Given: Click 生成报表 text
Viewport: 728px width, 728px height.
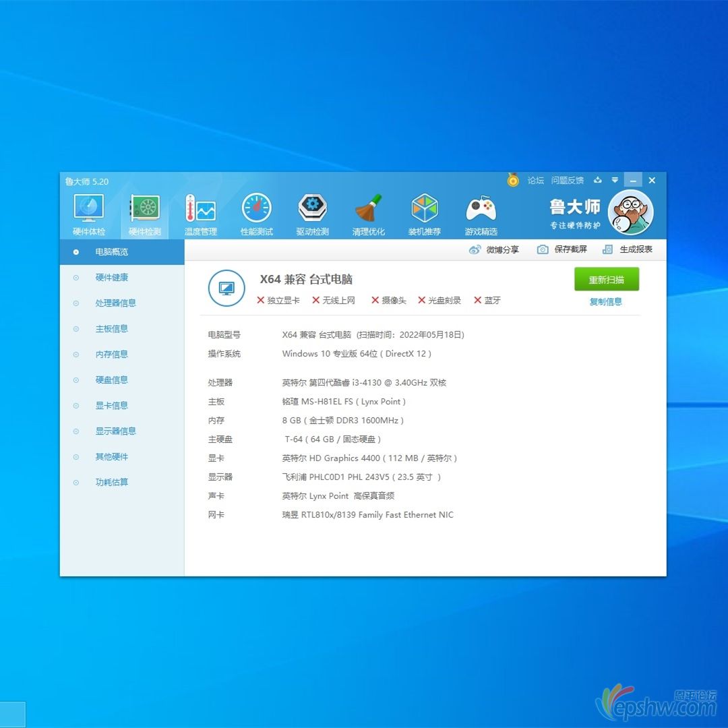Looking at the screenshot, I should pos(636,249).
